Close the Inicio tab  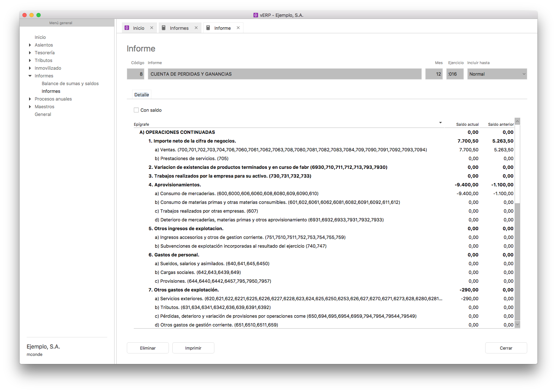pos(152,28)
